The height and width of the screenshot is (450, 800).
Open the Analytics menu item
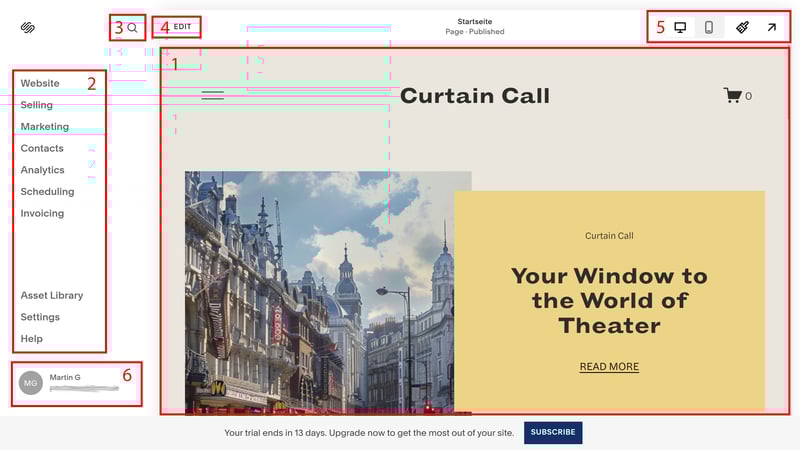point(42,170)
